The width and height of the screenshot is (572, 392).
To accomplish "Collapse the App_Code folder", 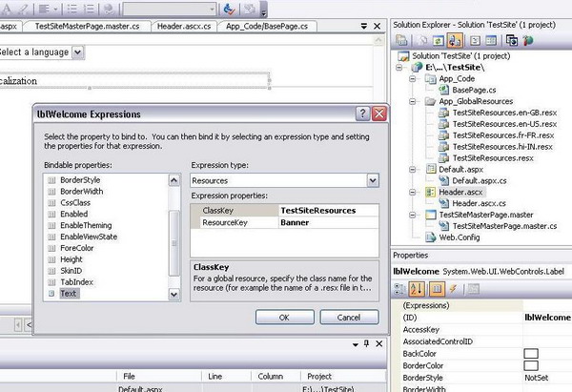I will (413, 79).
